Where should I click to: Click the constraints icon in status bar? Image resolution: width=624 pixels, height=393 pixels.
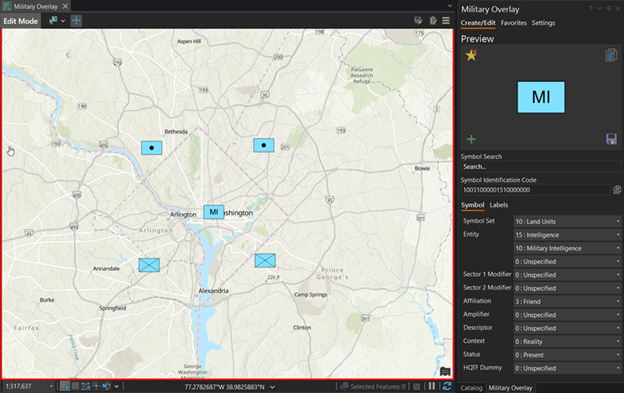(86, 386)
